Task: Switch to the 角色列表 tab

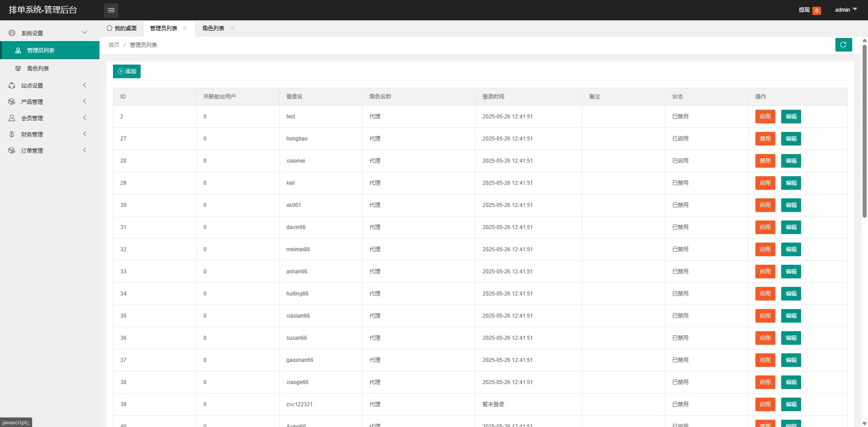Action: 213,28
